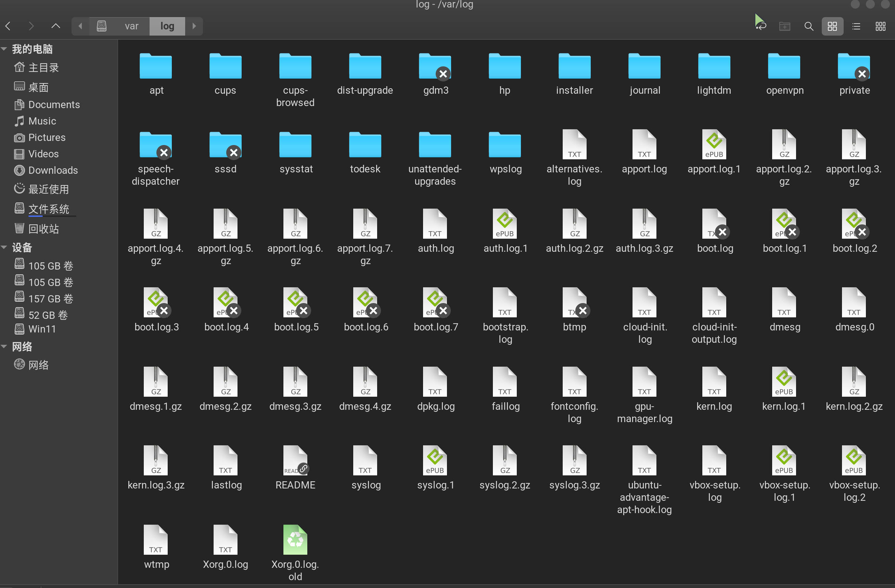Image resolution: width=895 pixels, height=588 pixels.
Task: Select the var path segment
Action: point(132,26)
